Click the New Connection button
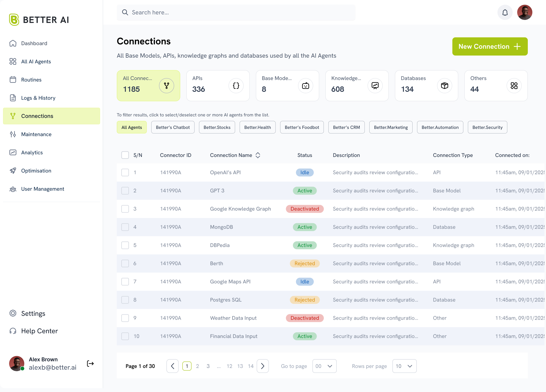This screenshot has height=392, width=546. click(x=490, y=47)
